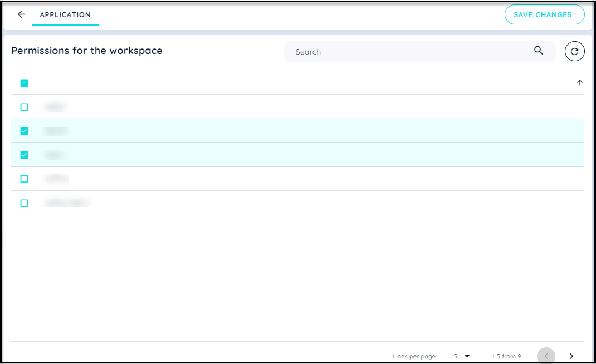The height and width of the screenshot is (364, 596).
Task: Toggle the select-all checkbox in the header row
Action: tap(24, 82)
